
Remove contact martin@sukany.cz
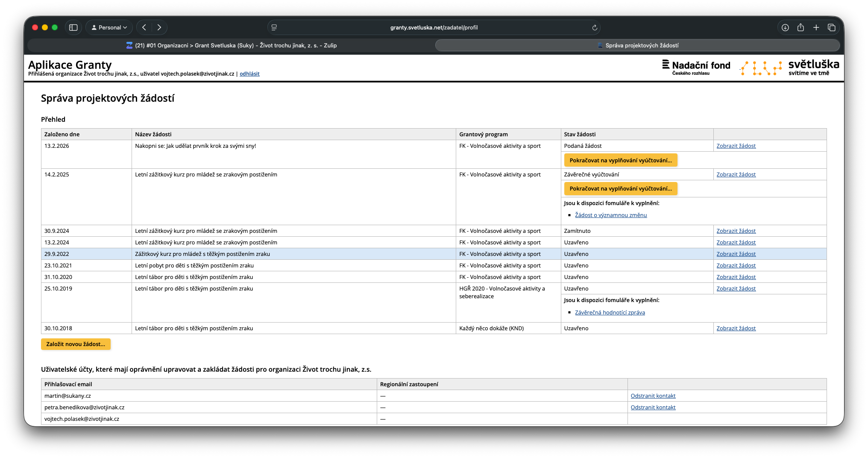(x=653, y=396)
